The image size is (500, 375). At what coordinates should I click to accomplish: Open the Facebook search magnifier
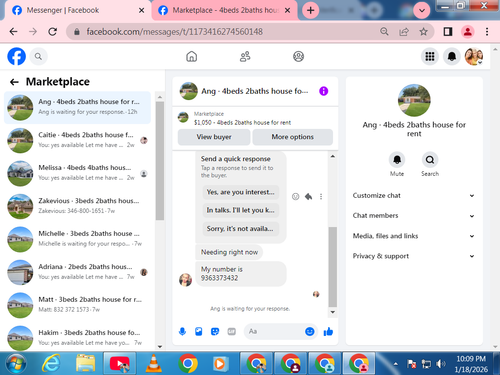38,57
